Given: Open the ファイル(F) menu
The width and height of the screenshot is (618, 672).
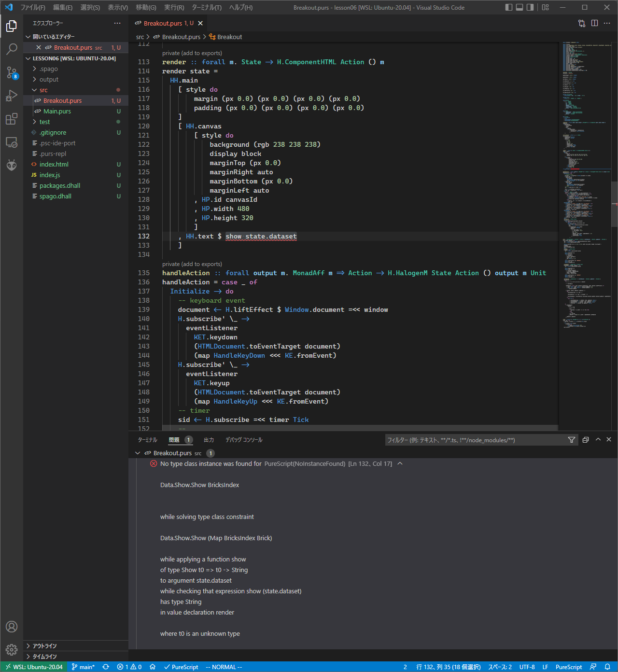Looking at the screenshot, I should 33,7.
